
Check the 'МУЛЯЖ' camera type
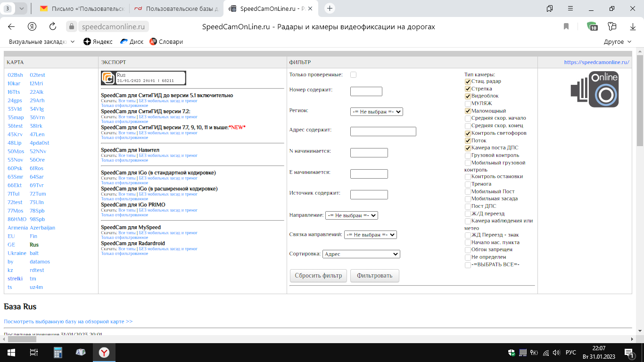[x=468, y=103]
